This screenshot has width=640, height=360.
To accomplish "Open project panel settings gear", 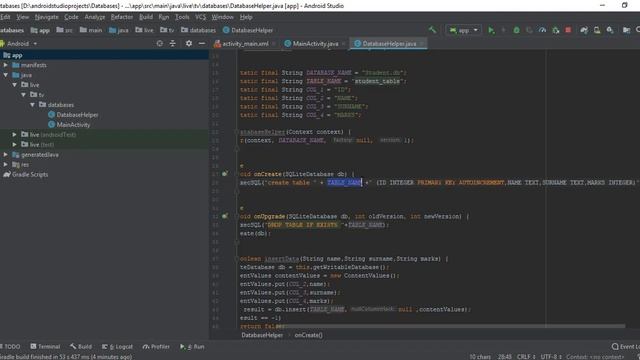I will tap(189, 43).
